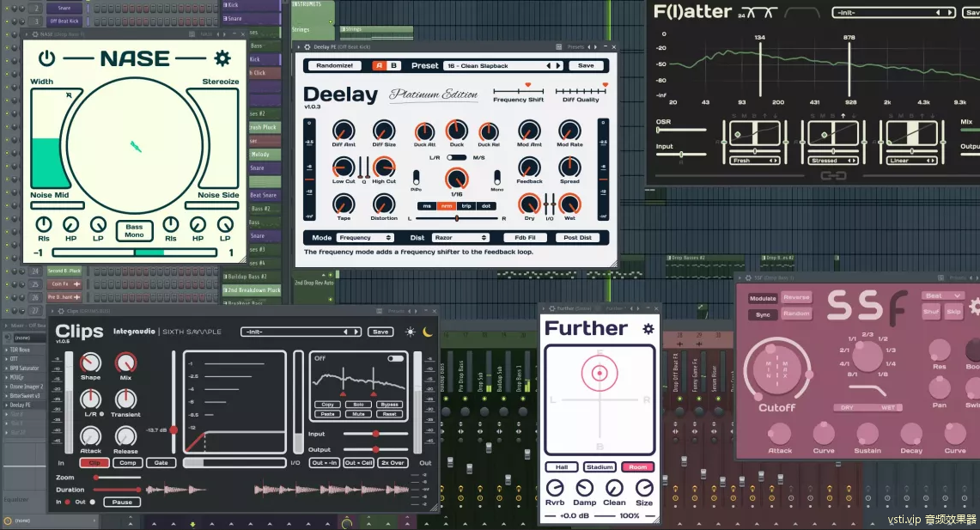Adjust the Deelay L-R pan slider
The image size is (980, 530).
tap(457, 219)
